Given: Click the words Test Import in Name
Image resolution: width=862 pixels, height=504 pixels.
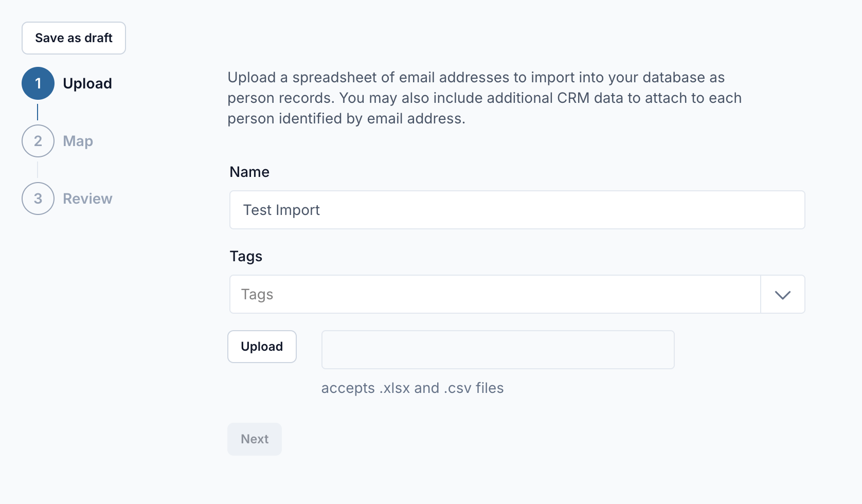Looking at the screenshot, I should [x=281, y=210].
